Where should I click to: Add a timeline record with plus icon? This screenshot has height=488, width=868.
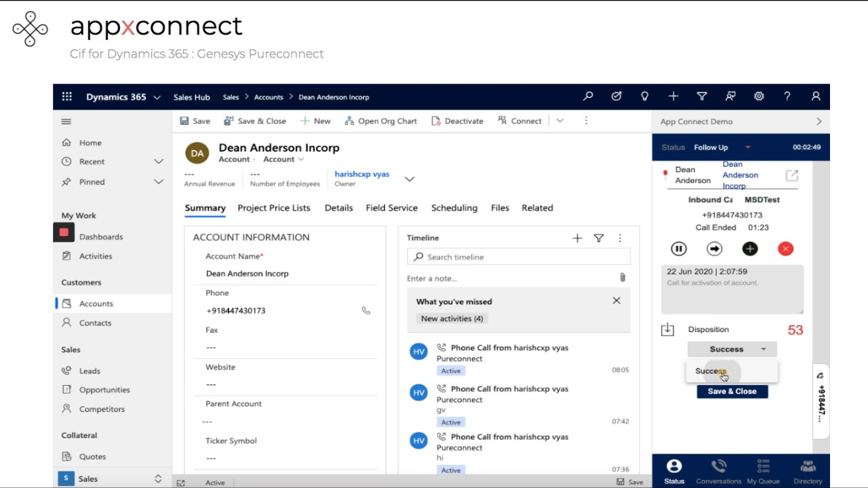pos(577,238)
